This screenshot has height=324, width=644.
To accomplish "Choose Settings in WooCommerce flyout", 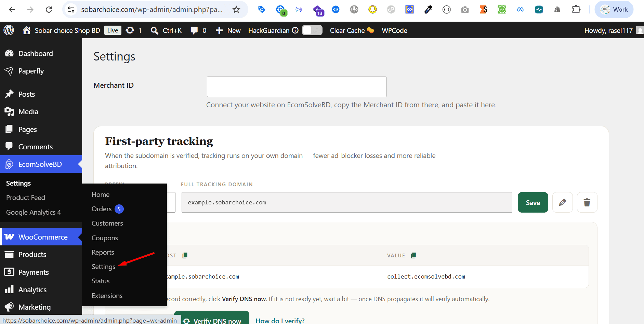I will coord(103,267).
